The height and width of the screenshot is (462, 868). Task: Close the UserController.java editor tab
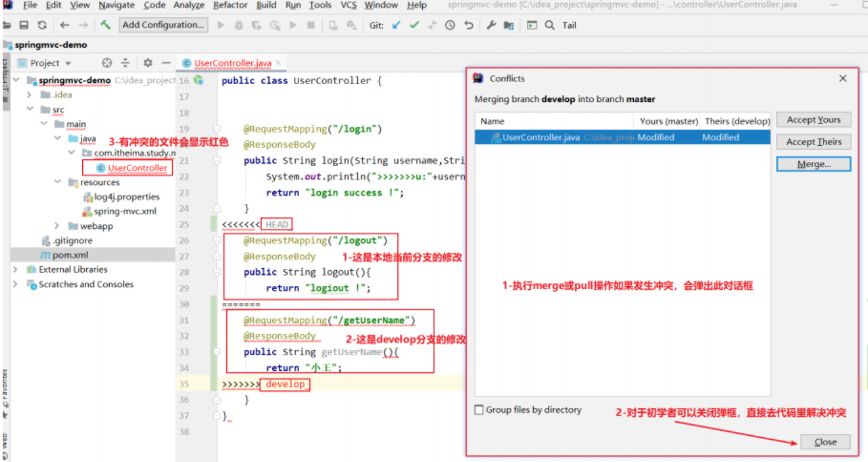pyautogui.click(x=279, y=62)
